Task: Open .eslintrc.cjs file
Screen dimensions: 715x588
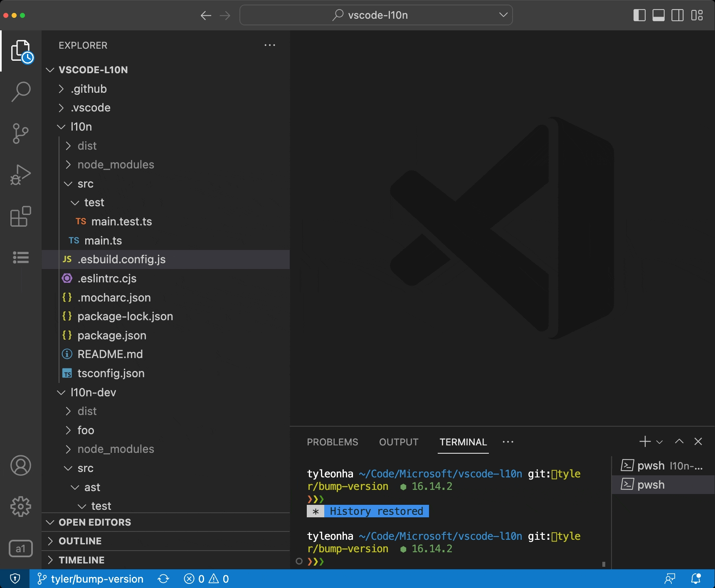Action: point(165,279)
